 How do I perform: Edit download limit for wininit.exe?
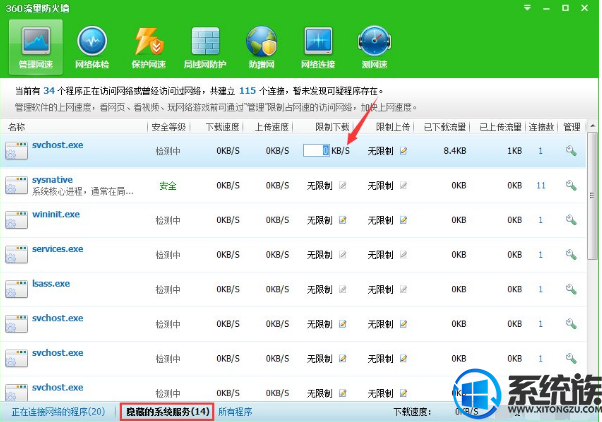tap(342, 220)
